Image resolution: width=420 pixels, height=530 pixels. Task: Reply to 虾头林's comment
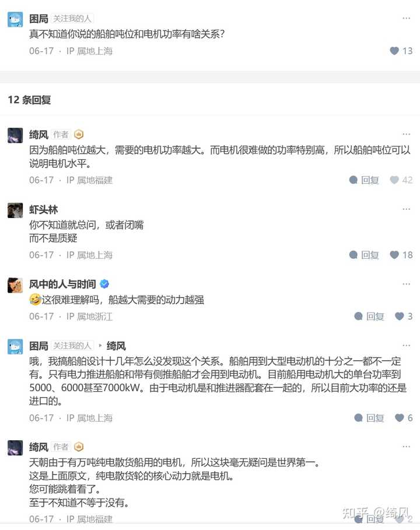pyautogui.click(x=364, y=255)
